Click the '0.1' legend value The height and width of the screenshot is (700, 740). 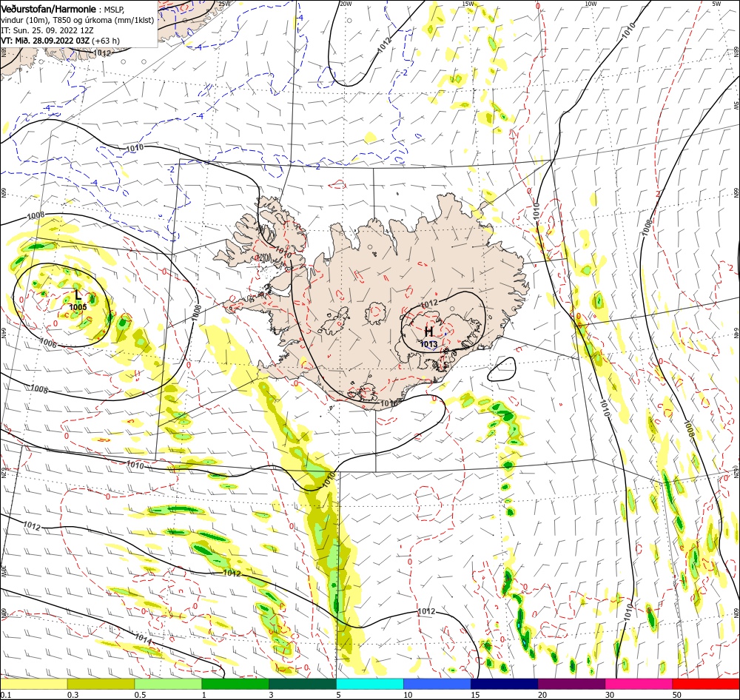[x=5, y=695]
